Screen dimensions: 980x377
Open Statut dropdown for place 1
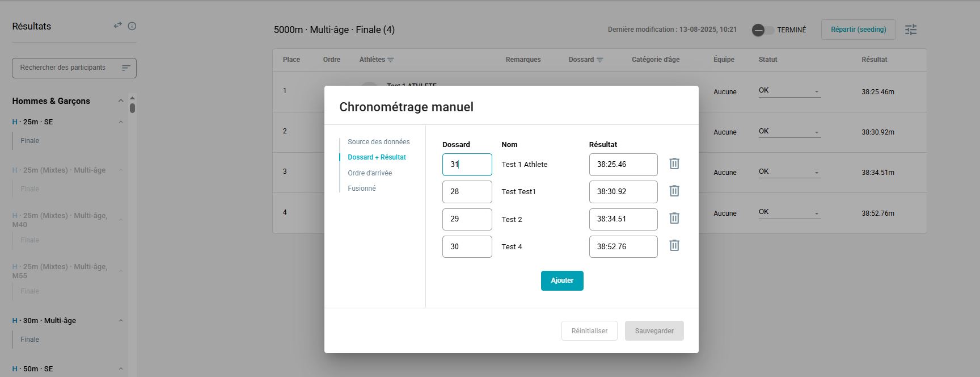789,91
